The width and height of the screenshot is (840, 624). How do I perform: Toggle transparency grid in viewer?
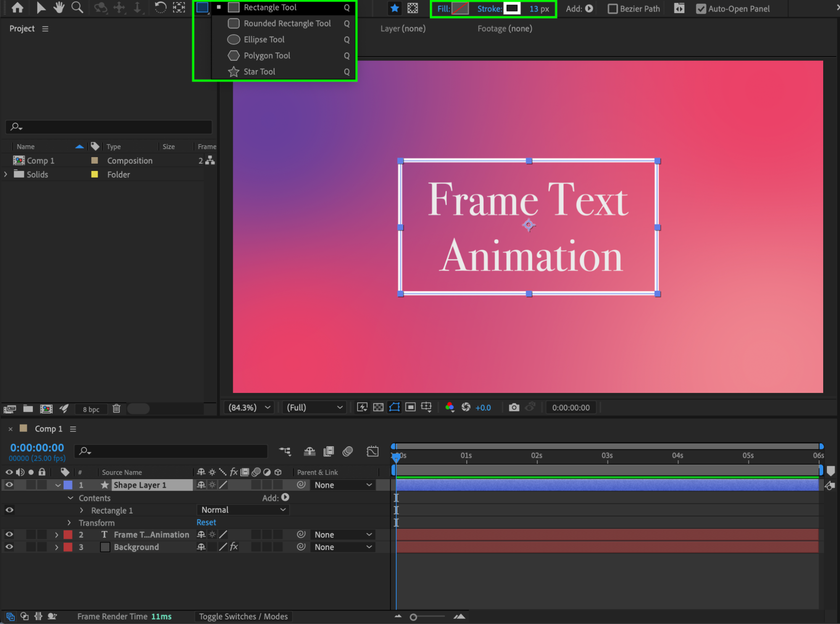(378, 407)
